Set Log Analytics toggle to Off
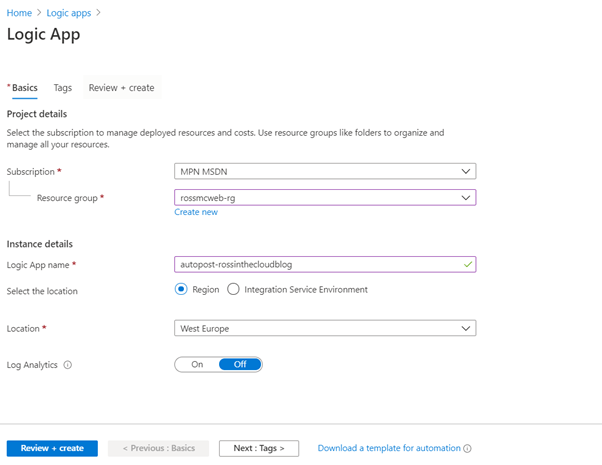Viewport: 602px width, 465px height. [x=240, y=364]
